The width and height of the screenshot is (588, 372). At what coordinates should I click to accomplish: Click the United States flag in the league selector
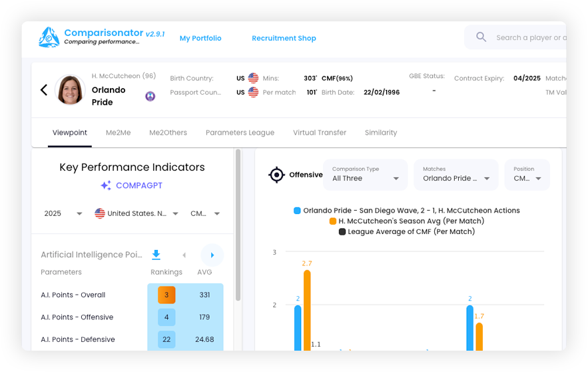point(100,213)
